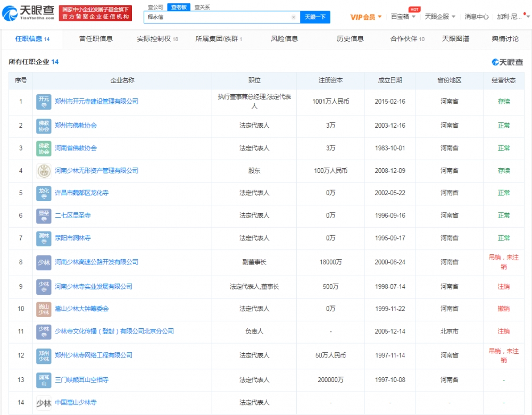The width and height of the screenshot is (532, 415).
Task: Open the logo icon for 河南少林寺实业发展有限公司
Action: click(44, 287)
